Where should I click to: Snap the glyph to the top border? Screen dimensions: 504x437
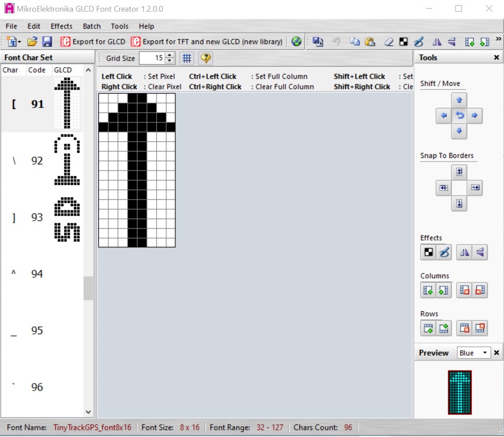coord(459,172)
